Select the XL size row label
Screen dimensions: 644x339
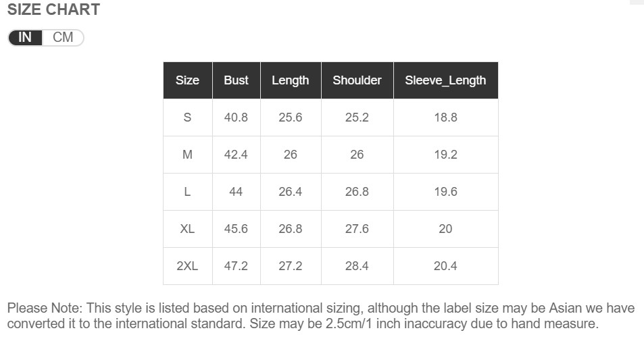pyautogui.click(x=187, y=229)
